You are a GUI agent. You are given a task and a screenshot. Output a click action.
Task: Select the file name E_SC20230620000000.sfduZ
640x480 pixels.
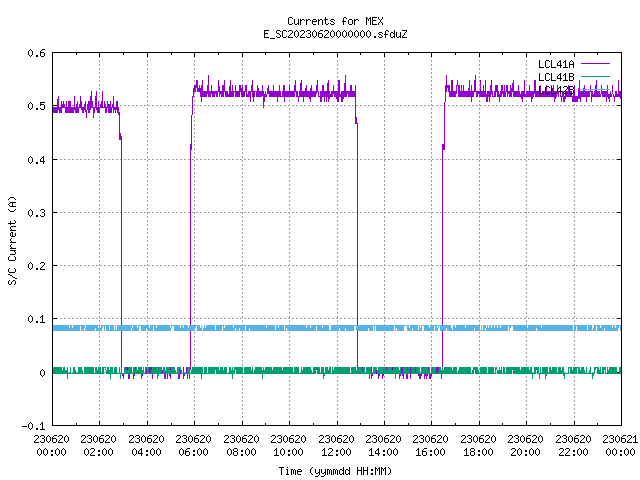335,34
